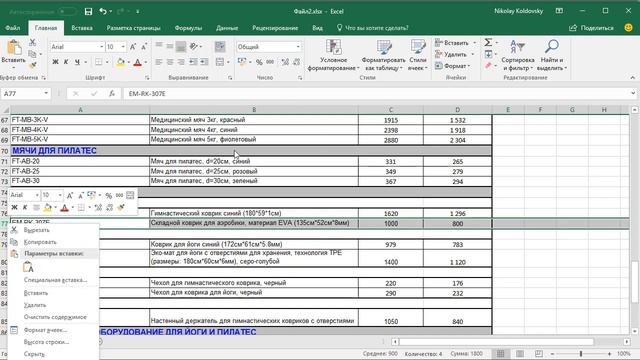Image resolution: width=640 pixels, height=360 pixels.
Task: Click the ribbon Вставить cells button
Action: coord(452,43)
